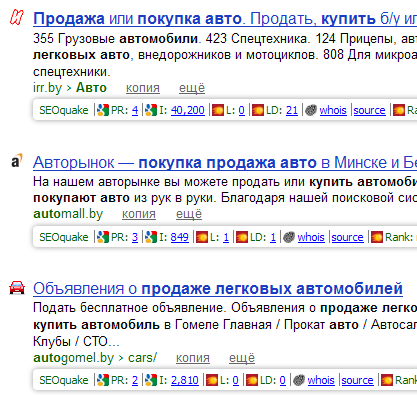417x395 pixels.
Task: Open the 'Авторынок — покупка продажа авто' result
Action: click(225, 163)
